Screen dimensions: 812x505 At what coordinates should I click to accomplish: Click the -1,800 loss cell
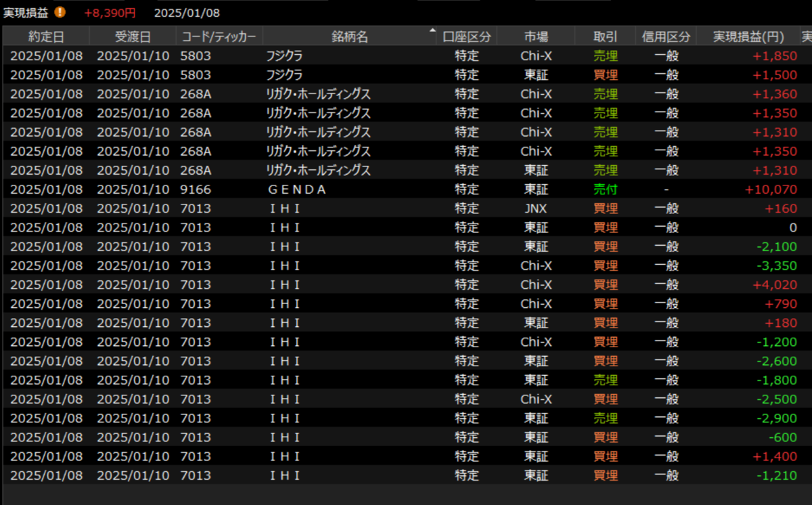tap(777, 380)
